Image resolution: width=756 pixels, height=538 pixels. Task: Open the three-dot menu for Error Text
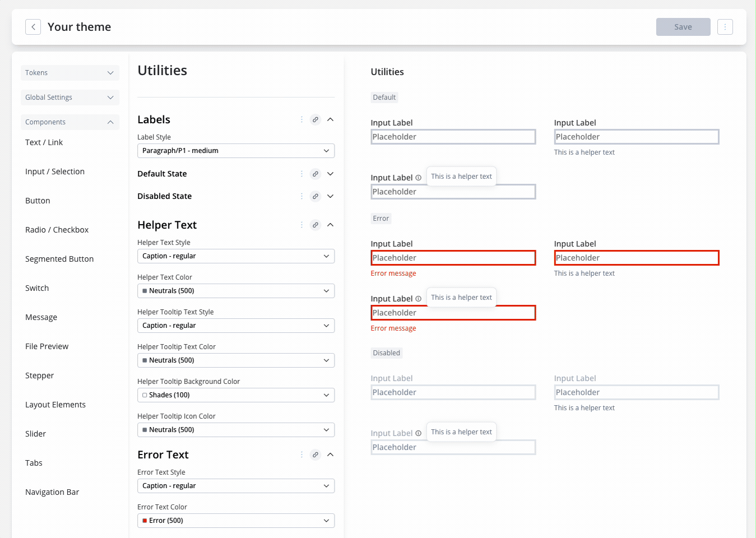coord(302,454)
